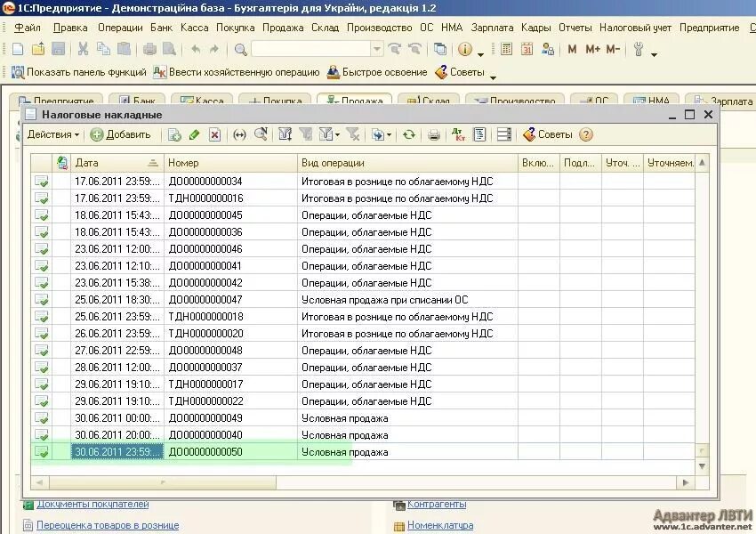Click the question mark help icon in list toolbar

click(585, 134)
